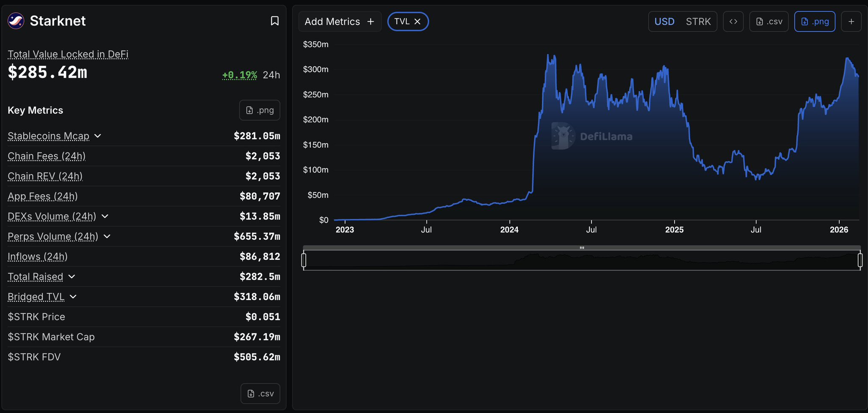Expand the Perps Volume (24h) row
The image size is (868, 413).
point(107,236)
